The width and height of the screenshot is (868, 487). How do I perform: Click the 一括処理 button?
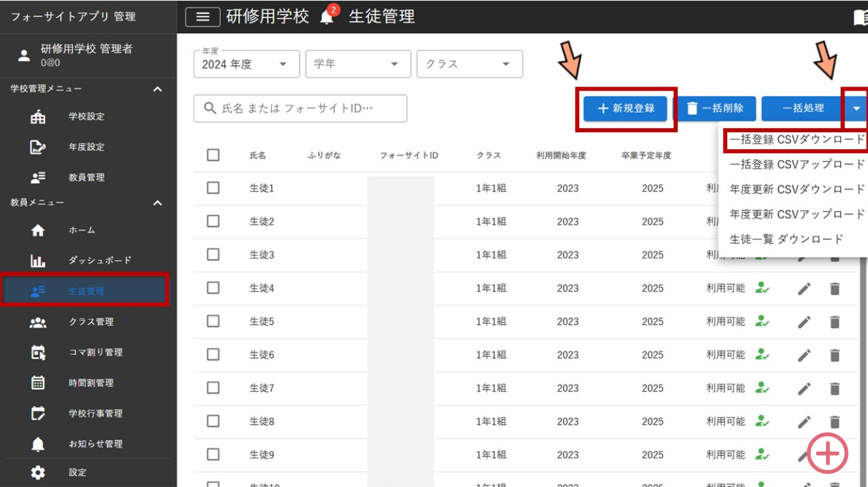coord(803,109)
